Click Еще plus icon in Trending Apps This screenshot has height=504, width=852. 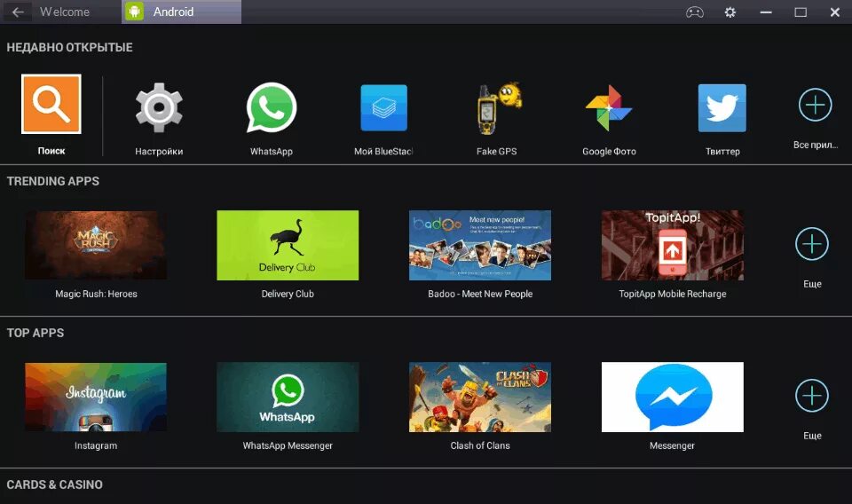(812, 244)
